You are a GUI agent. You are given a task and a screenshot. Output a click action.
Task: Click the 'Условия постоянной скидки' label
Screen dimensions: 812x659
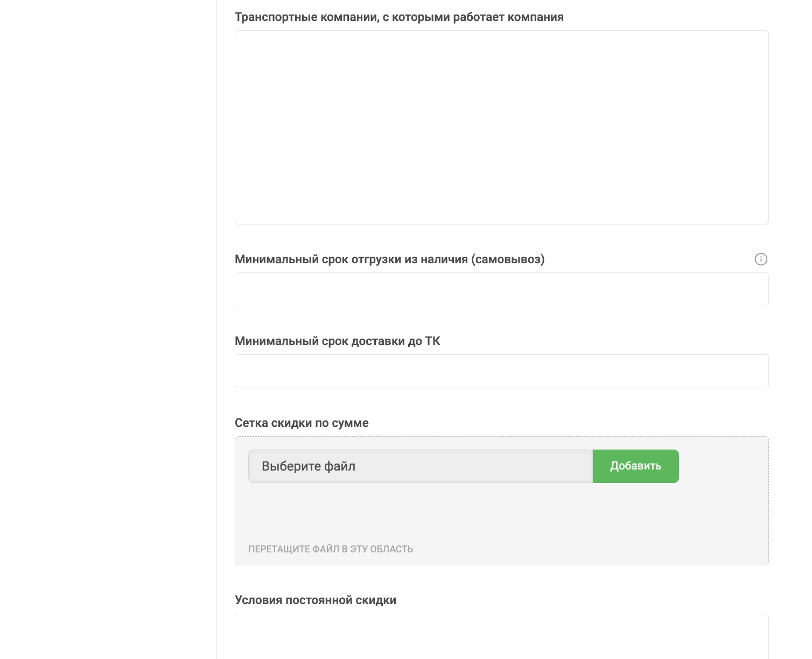point(316,600)
